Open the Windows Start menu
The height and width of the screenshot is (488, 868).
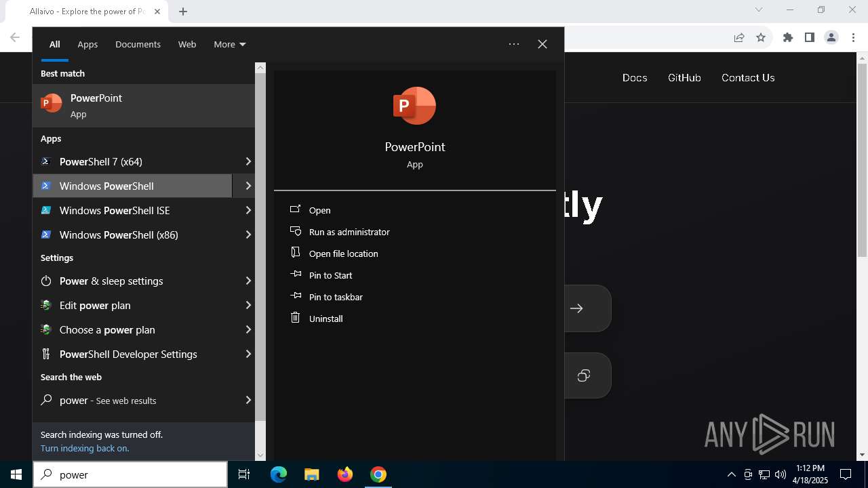[x=16, y=474]
